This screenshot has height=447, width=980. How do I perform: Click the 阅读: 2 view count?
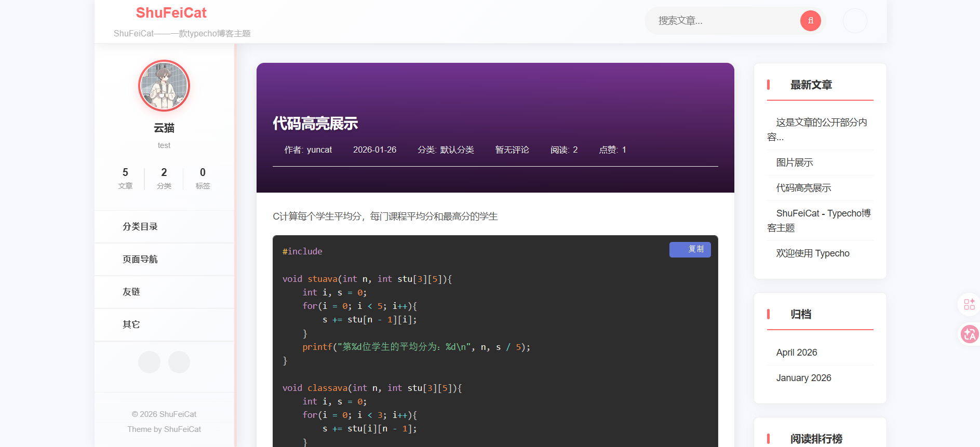tap(564, 150)
